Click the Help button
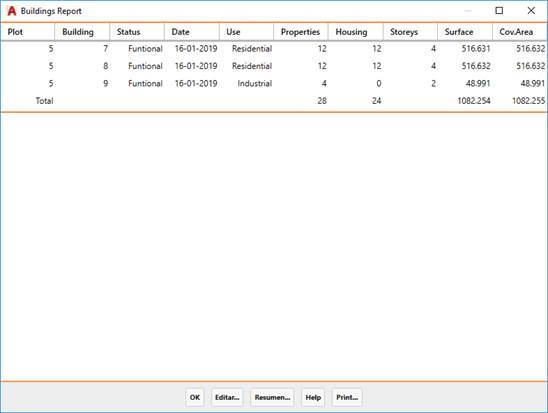Image resolution: width=548 pixels, height=413 pixels. point(313,397)
